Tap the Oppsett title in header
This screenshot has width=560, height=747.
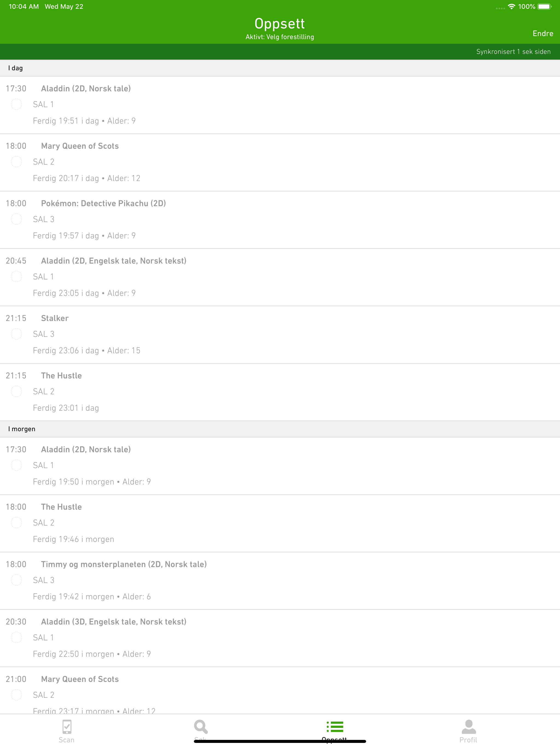pos(280,24)
